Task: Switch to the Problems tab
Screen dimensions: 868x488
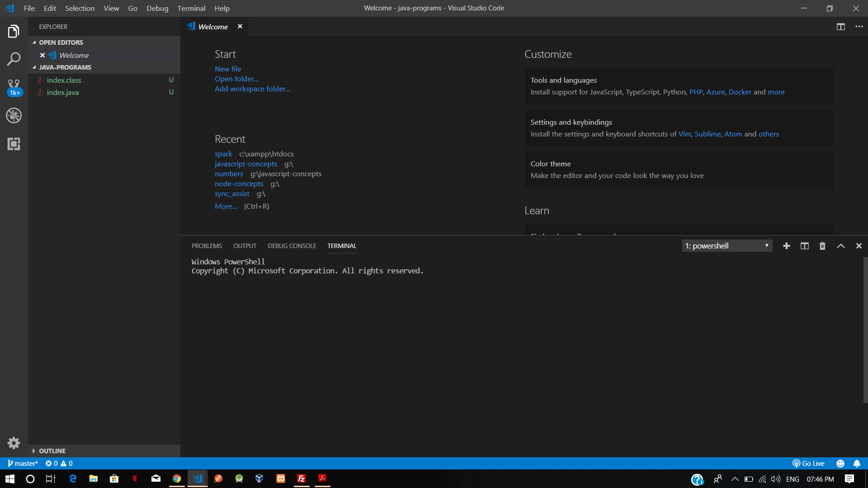Action: (x=207, y=246)
